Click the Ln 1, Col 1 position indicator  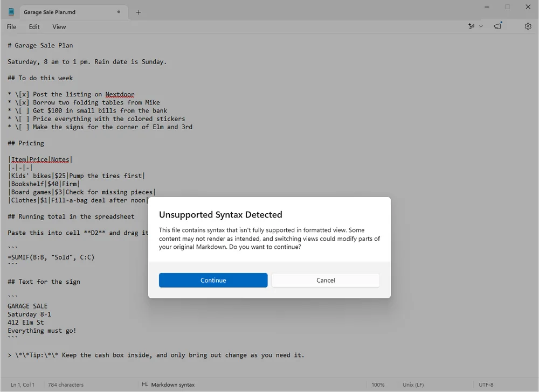coord(22,385)
